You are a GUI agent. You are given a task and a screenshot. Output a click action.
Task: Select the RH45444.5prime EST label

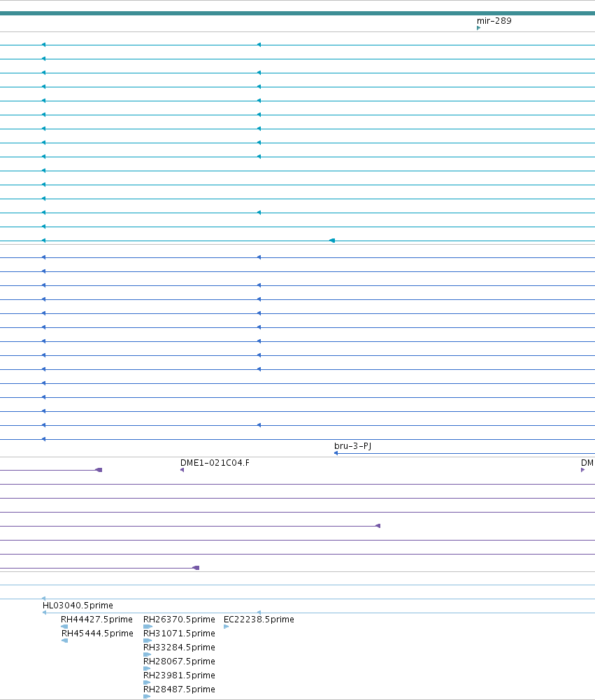(x=97, y=634)
